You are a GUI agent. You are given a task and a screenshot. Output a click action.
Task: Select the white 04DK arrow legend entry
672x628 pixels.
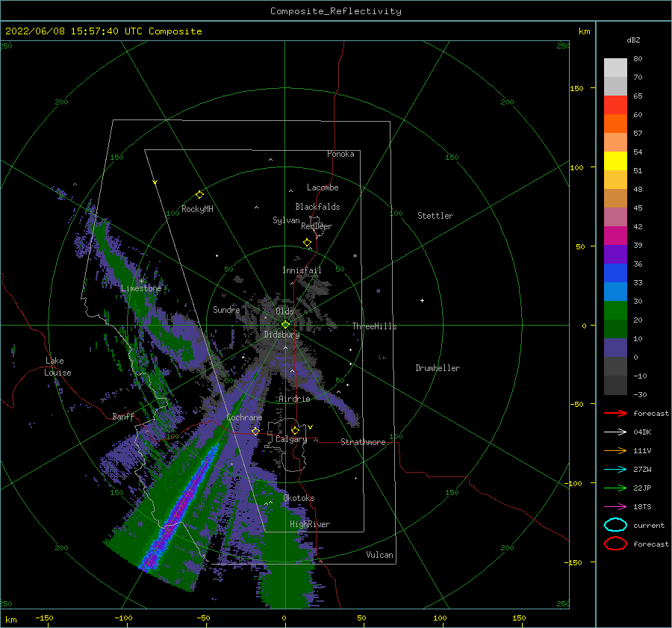point(615,432)
